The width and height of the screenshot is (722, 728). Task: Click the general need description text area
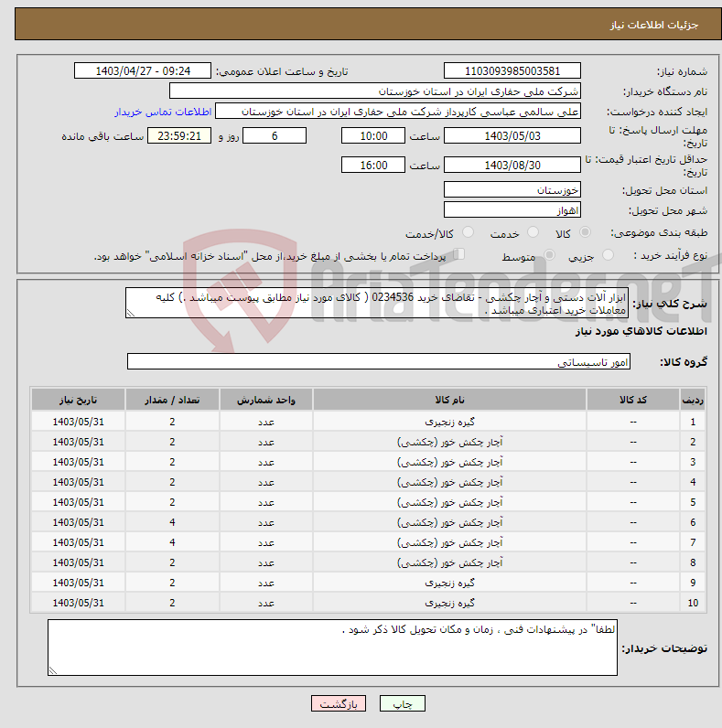pos(377,303)
